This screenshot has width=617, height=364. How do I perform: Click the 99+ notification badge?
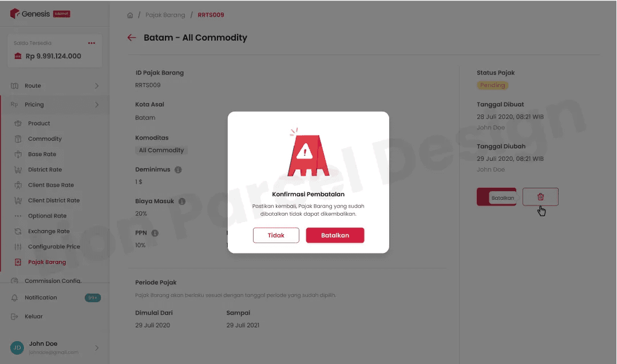coord(93,298)
